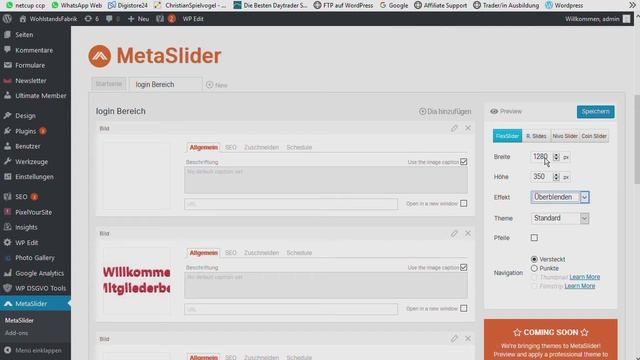Open Einstellungen in the sidebar
640x360 pixels.
tap(34, 177)
